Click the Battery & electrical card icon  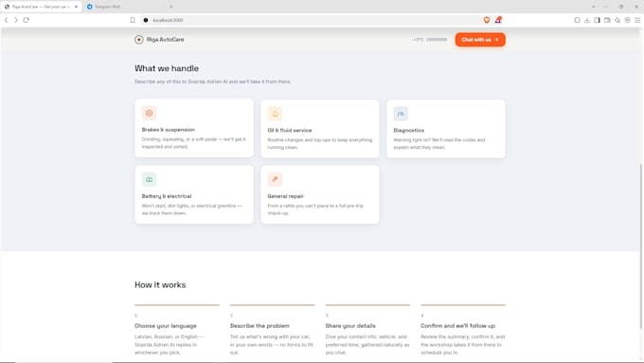click(x=149, y=179)
